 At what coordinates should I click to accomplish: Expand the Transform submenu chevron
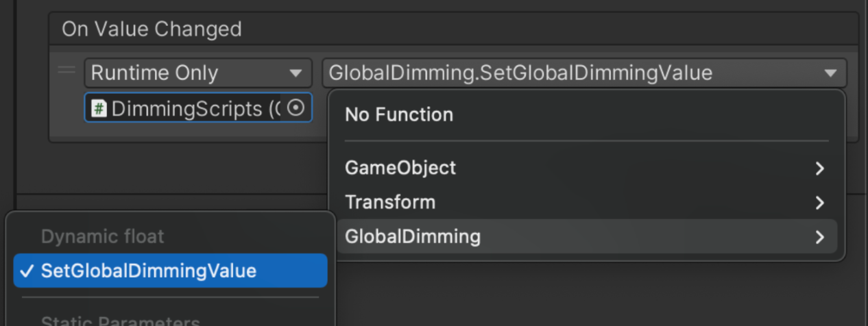coord(819,203)
